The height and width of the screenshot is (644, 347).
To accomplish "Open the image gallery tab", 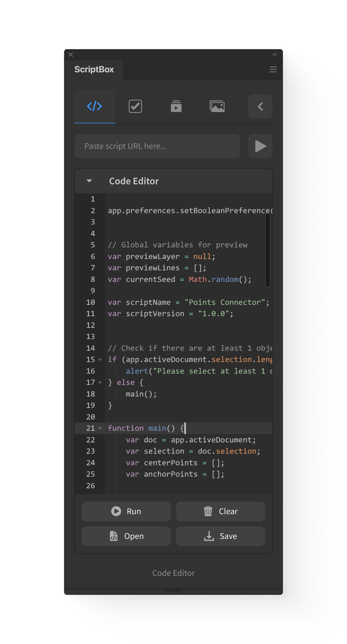I will pos(217,106).
